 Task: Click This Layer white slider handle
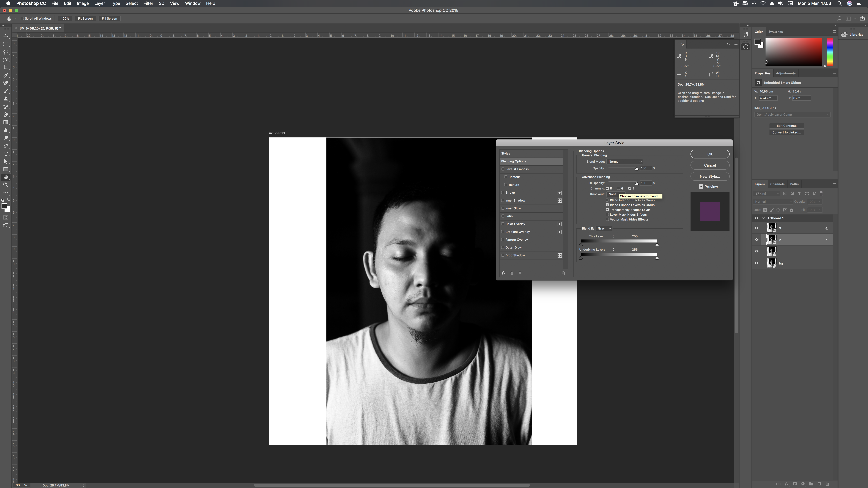(x=657, y=245)
